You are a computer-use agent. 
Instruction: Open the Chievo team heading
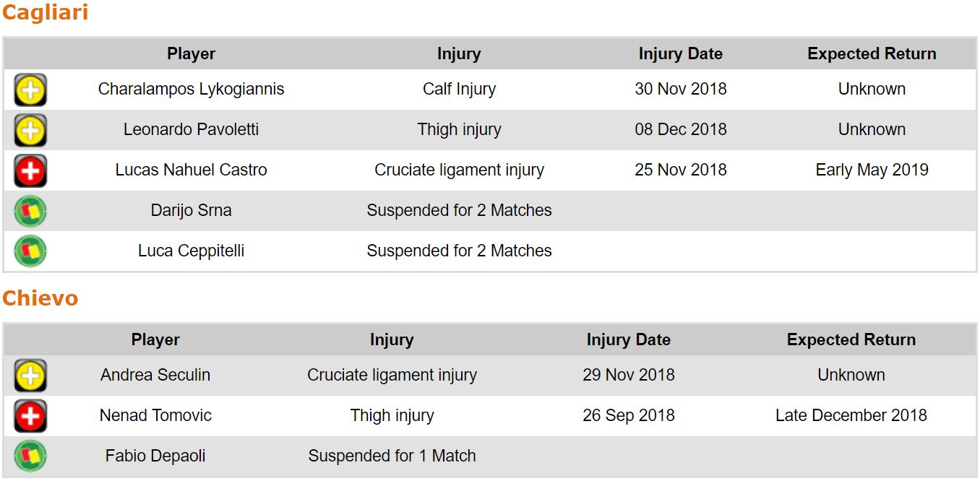click(x=40, y=298)
